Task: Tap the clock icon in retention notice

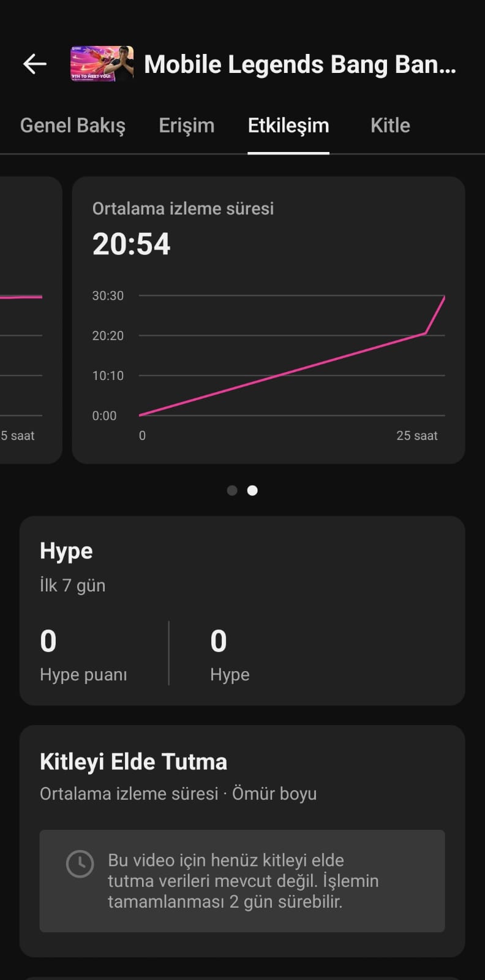Action: click(80, 864)
